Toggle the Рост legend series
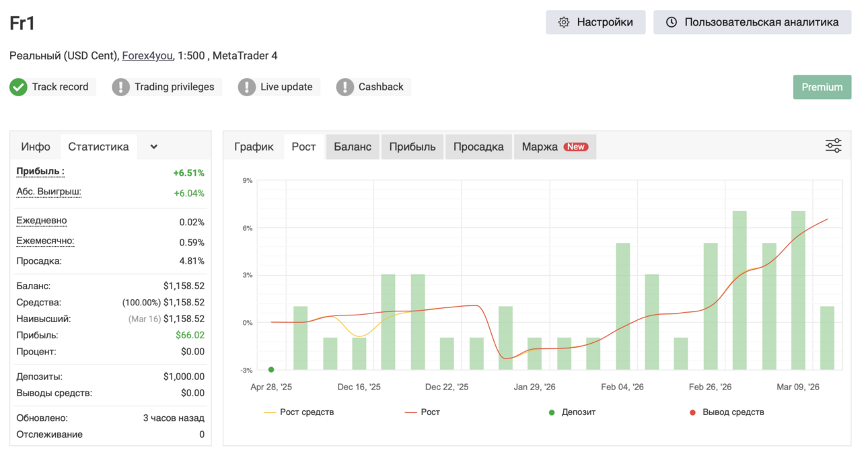 pyautogui.click(x=422, y=412)
